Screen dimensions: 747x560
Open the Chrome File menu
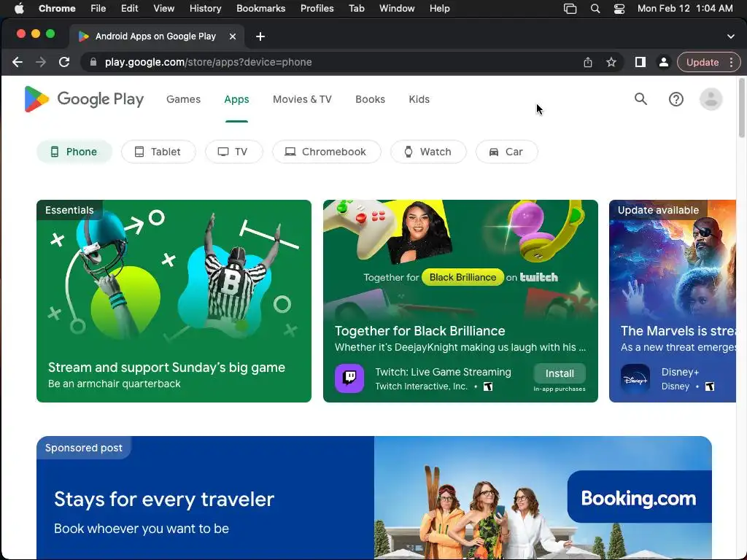pos(98,8)
